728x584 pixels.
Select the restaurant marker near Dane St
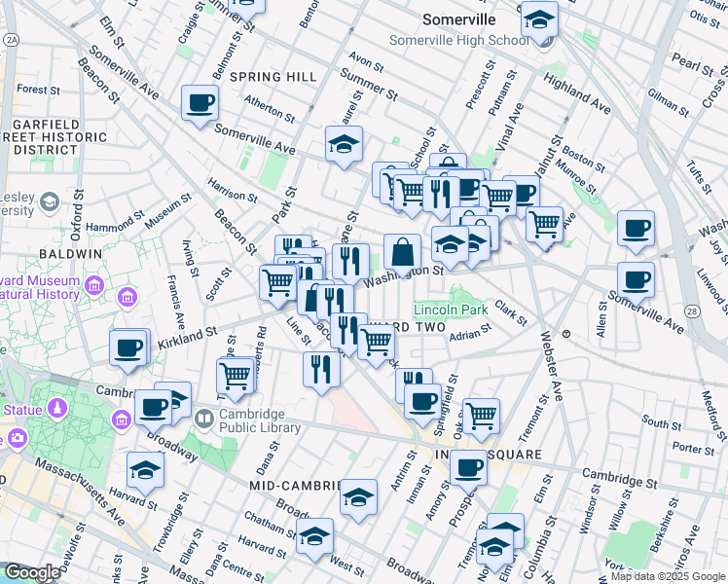350,263
